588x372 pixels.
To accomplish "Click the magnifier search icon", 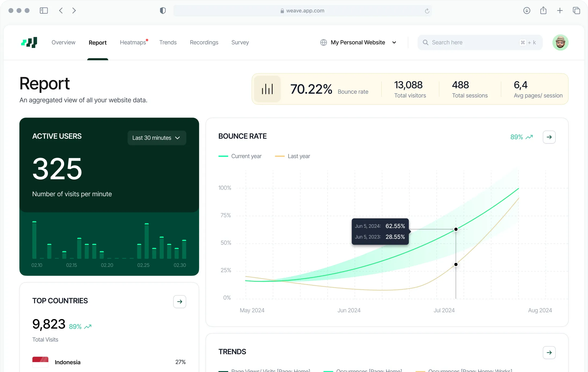I will click(425, 42).
